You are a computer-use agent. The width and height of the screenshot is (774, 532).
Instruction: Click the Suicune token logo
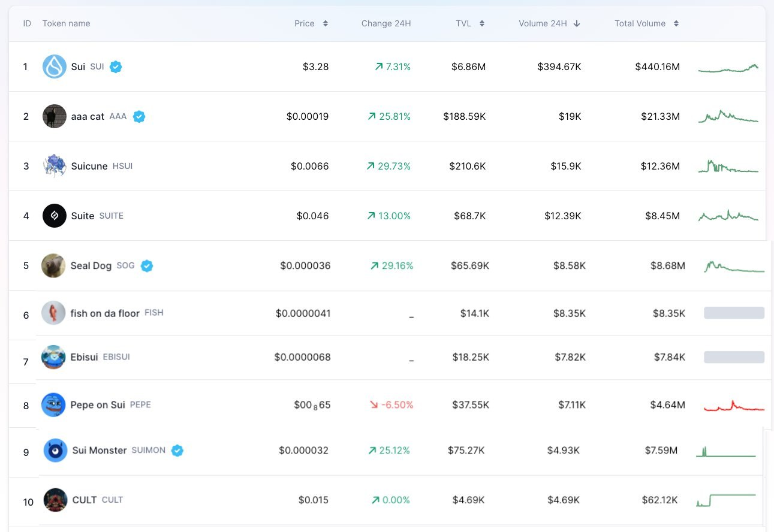tap(55, 166)
